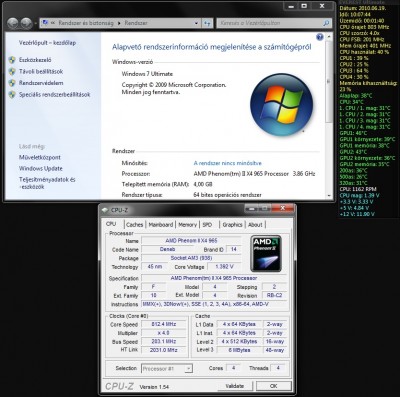Image resolution: width=400 pixels, height=397 pixels.
Task: Click the Bus Speed value 203.1 MHz
Action: 164,342
